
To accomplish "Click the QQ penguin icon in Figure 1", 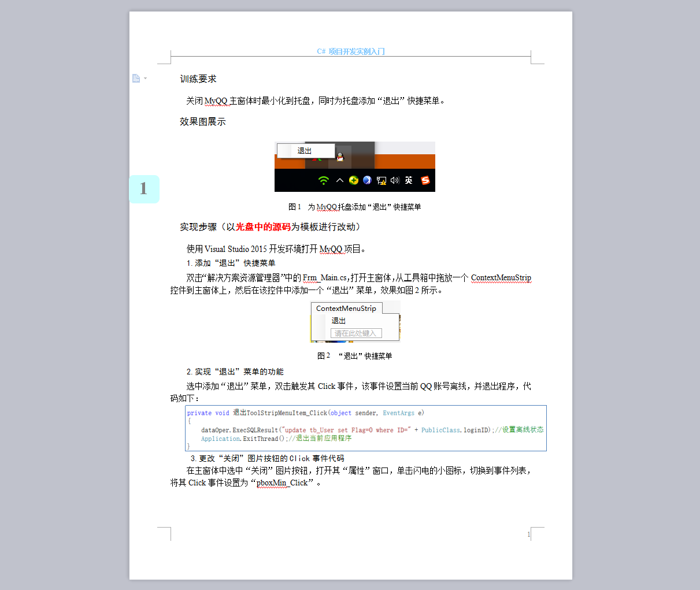I will coord(340,157).
